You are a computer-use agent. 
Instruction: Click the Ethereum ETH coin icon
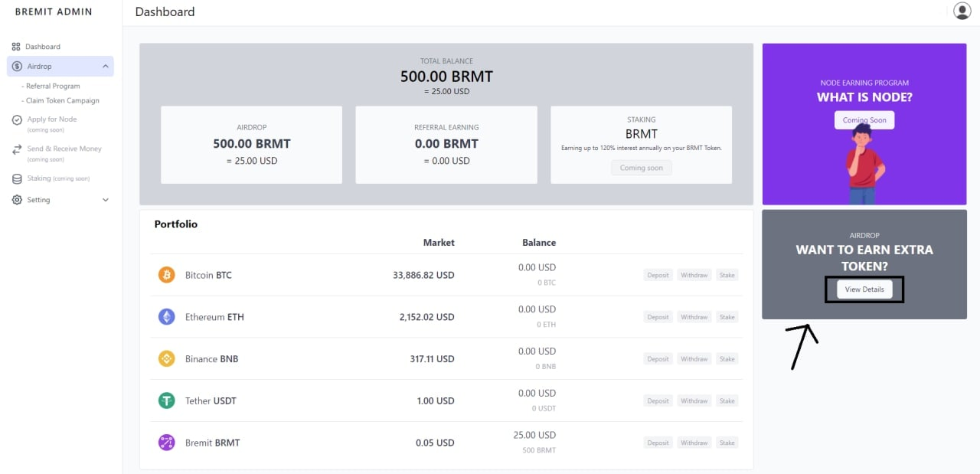point(166,317)
